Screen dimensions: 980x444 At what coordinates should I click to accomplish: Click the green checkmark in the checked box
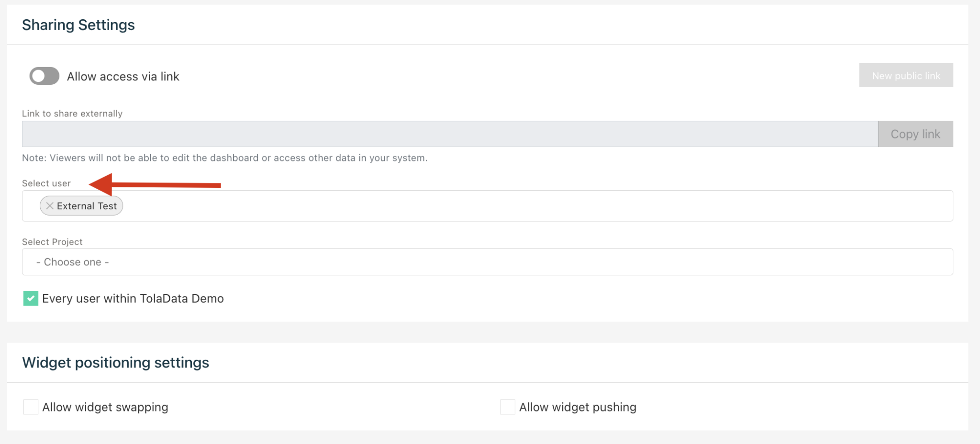(x=31, y=298)
